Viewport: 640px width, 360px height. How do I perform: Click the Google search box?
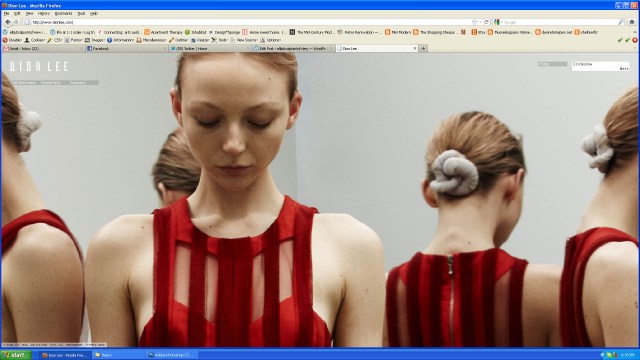[x=558, y=22]
